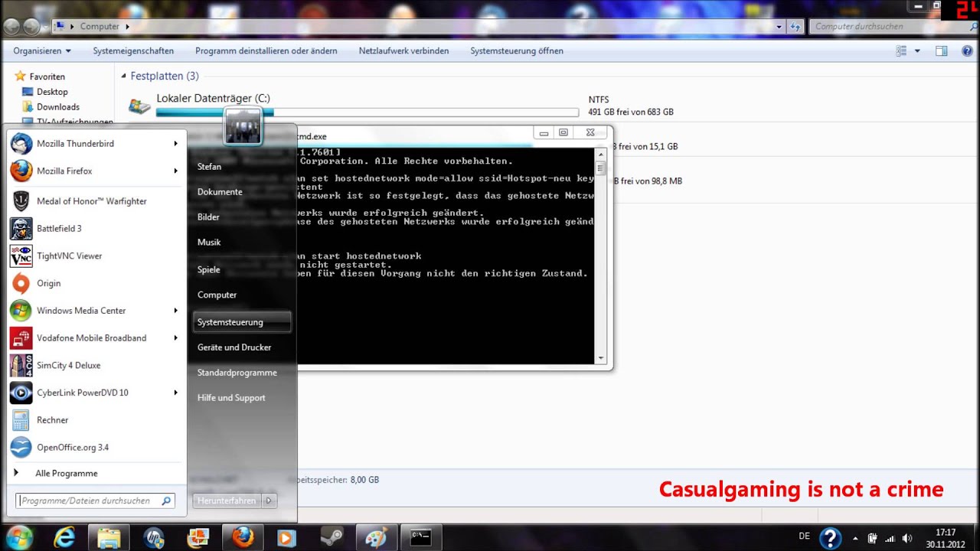The height and width of the screenshot is (551, 980).
Task: Open shutdown options arrow next to Herunterfahren
Action: tap(268, 500)
